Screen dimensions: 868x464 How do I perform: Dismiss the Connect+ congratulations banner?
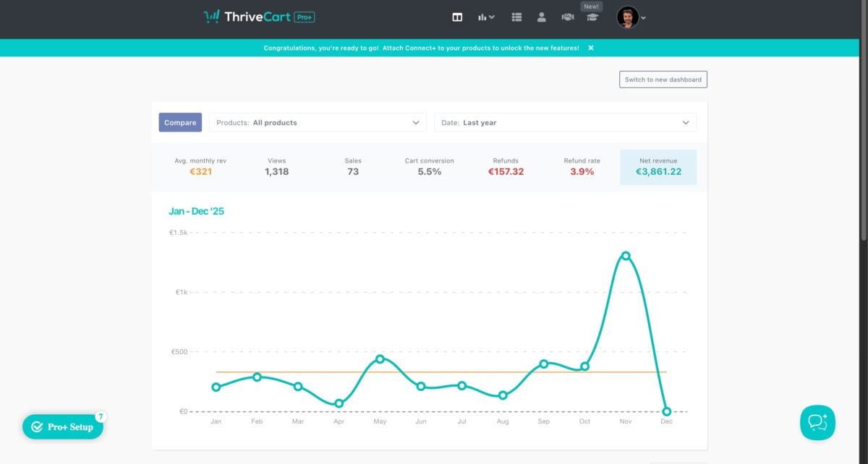(591, 48)
